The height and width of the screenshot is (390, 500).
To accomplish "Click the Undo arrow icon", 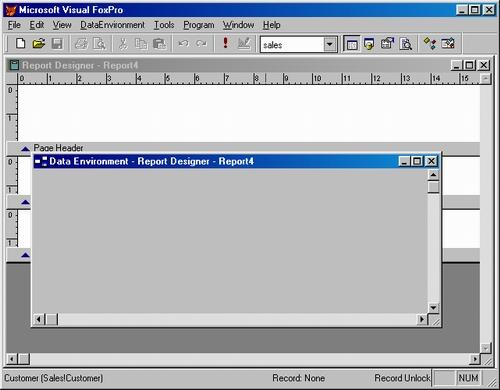I will 183,44.
